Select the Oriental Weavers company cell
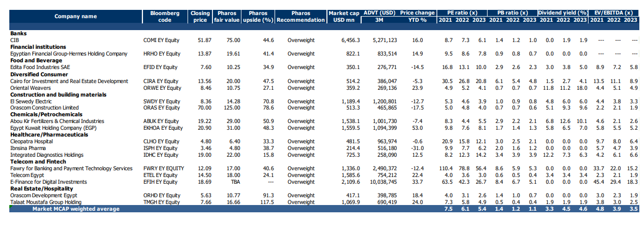This screenshot has width=644, height=245. pyautogui.click(x=31, y=88)
